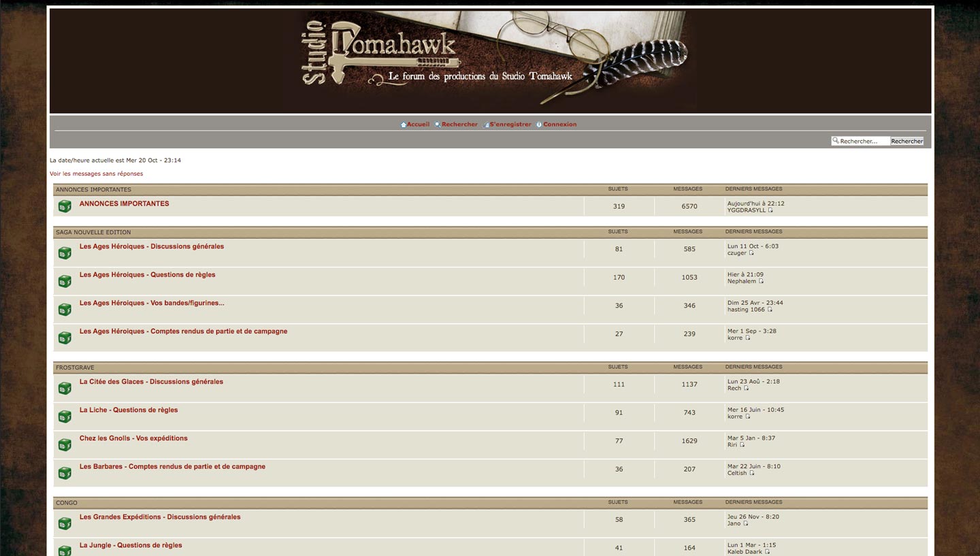Screen dimensions: 980x556
Task: Open the Rechercher navigation link
Action: [x=459, y=125]
